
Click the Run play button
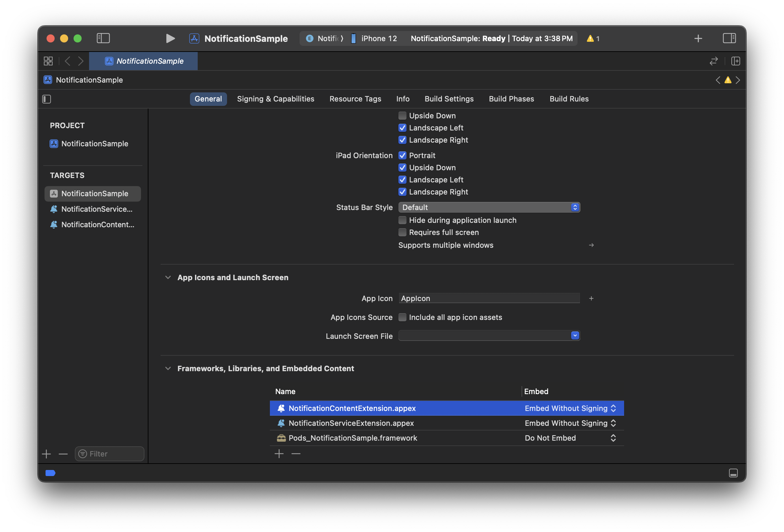[170, 38]
